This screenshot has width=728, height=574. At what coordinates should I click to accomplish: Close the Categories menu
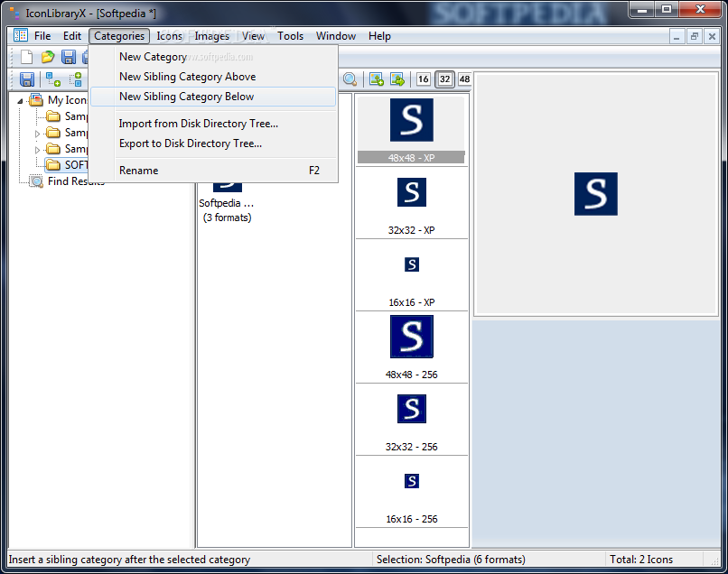coord(119,36)
